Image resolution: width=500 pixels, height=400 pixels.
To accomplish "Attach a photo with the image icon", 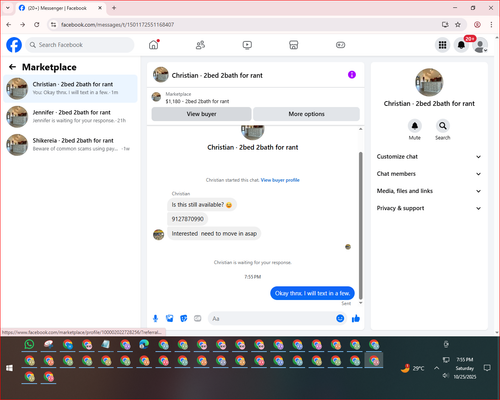I will click(170, 318).
